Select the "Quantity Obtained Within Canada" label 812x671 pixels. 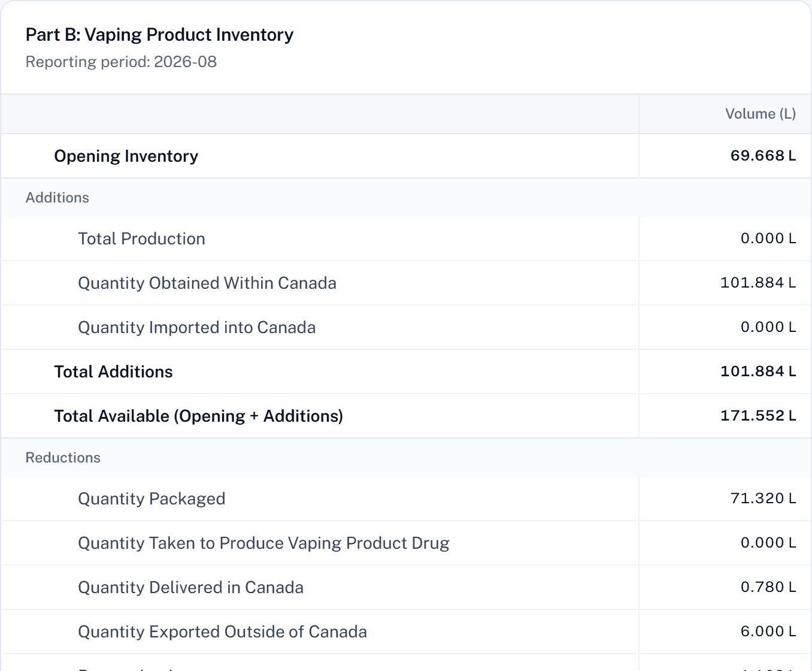click(207, 283)
